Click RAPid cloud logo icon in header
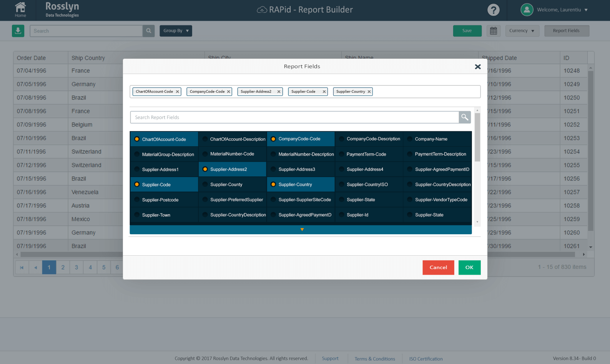This screenshot has width=610, height=364. tap(262, 10)
